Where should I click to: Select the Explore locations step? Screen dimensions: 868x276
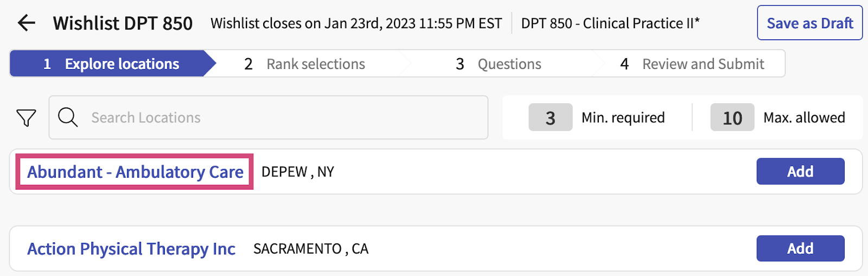click(111, 64)
